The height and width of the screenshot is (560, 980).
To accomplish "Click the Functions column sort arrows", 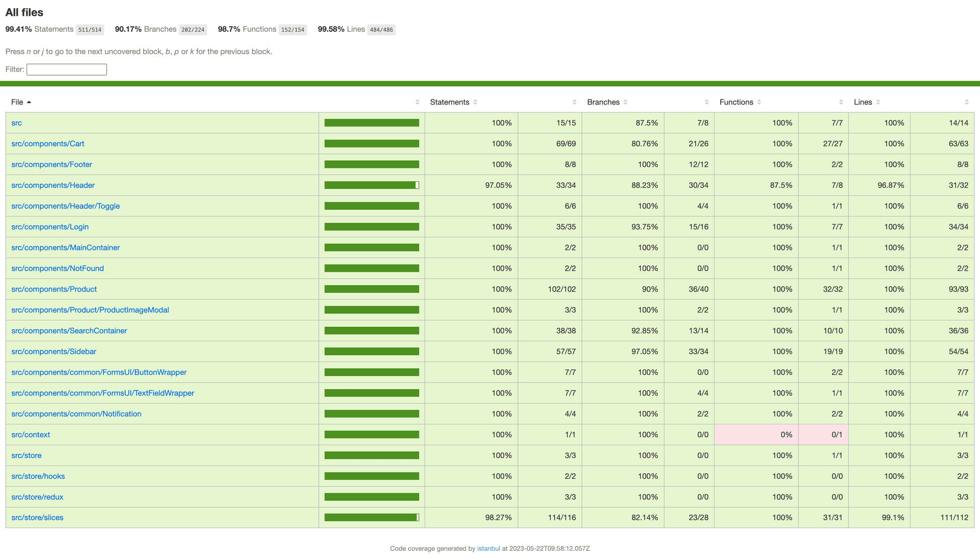I will pyautogui.click(x=759, y=102).
